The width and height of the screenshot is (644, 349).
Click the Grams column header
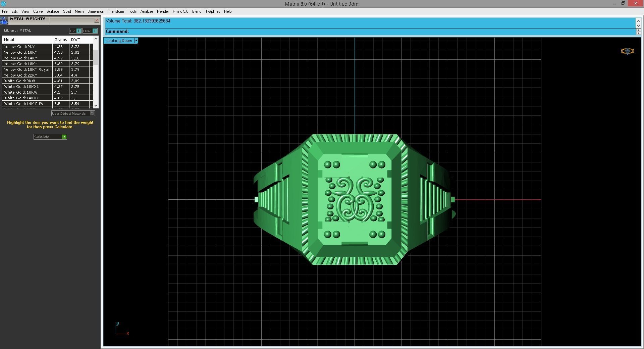61,40
